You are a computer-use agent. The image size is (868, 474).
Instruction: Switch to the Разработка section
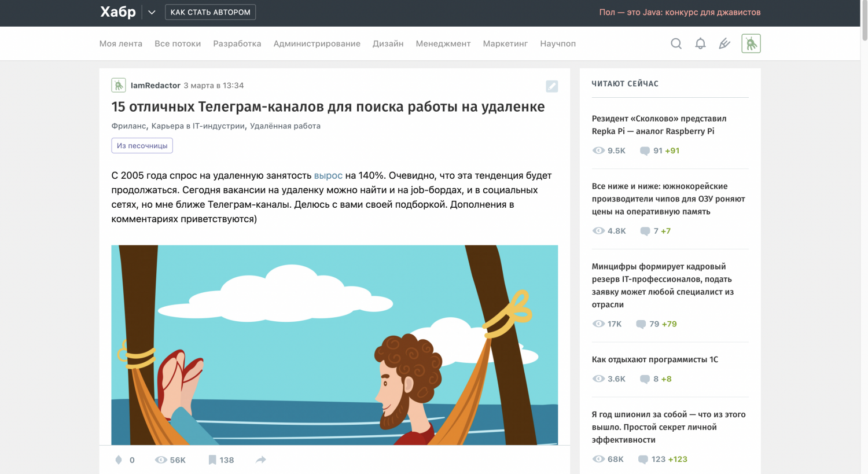point(237,43)
